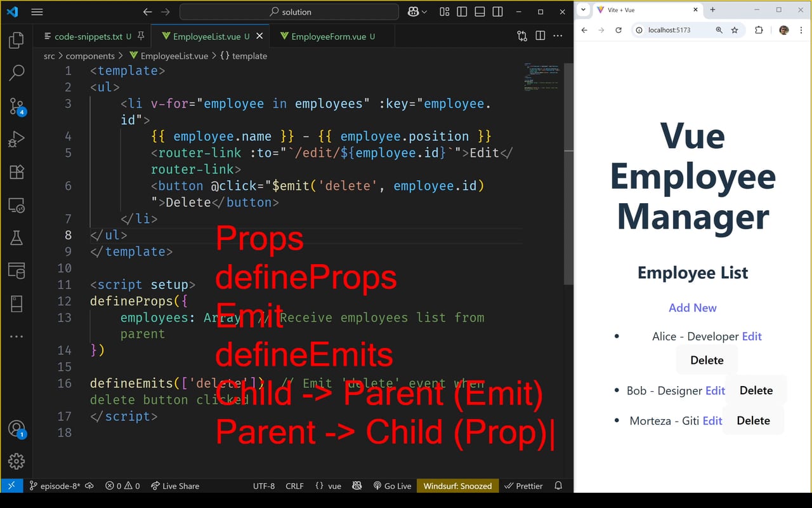Screen dimensions: 812x508
Task: Unpin the code-snippets.txt tab
Action: 141,36
